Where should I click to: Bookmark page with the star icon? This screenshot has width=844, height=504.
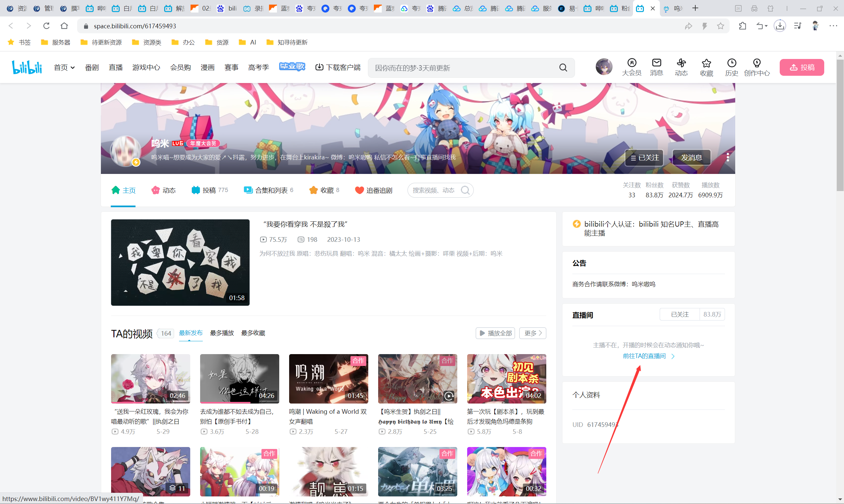click(720, 26)
